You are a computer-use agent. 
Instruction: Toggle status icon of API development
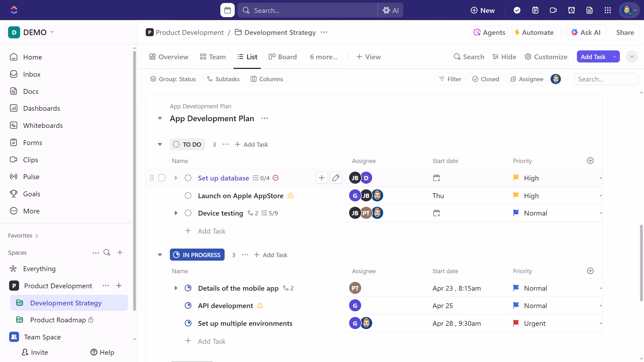pos(188,306)
